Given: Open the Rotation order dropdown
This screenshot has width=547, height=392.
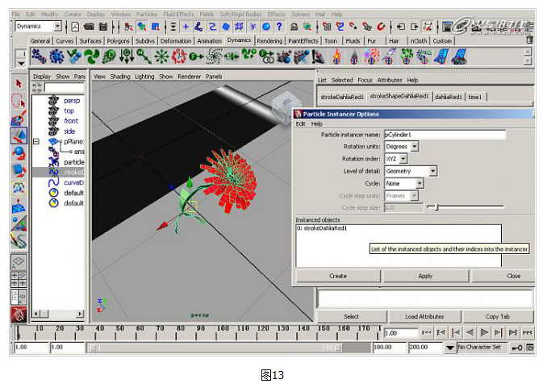Looking at the screenshot, I should pos(403,159).
